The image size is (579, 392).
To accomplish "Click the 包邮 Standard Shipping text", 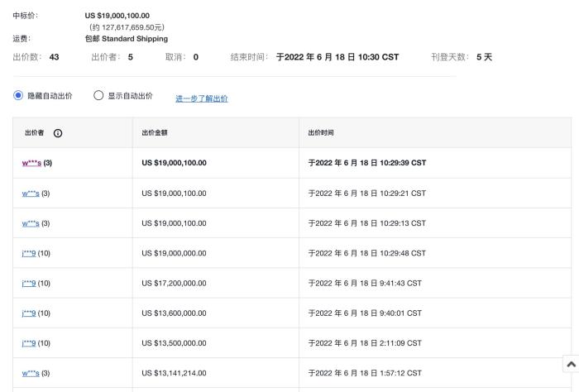I will click(x=126, y=39).
